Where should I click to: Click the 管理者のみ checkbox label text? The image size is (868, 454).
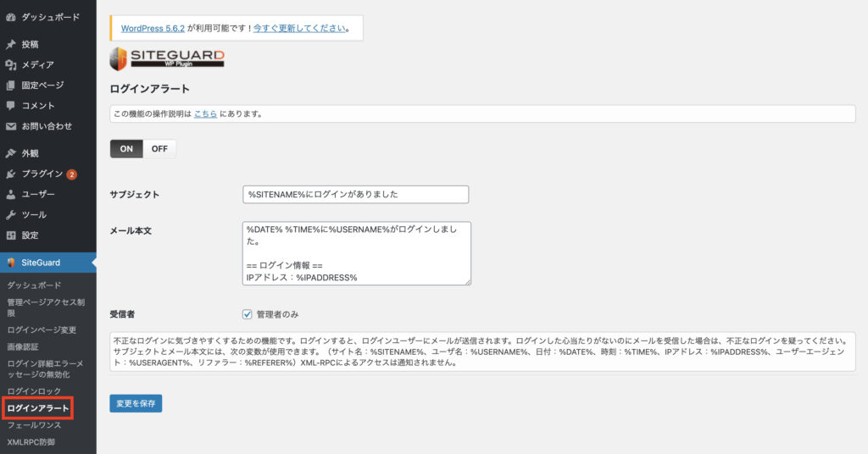pyautogui.click(x=277, y=314)
